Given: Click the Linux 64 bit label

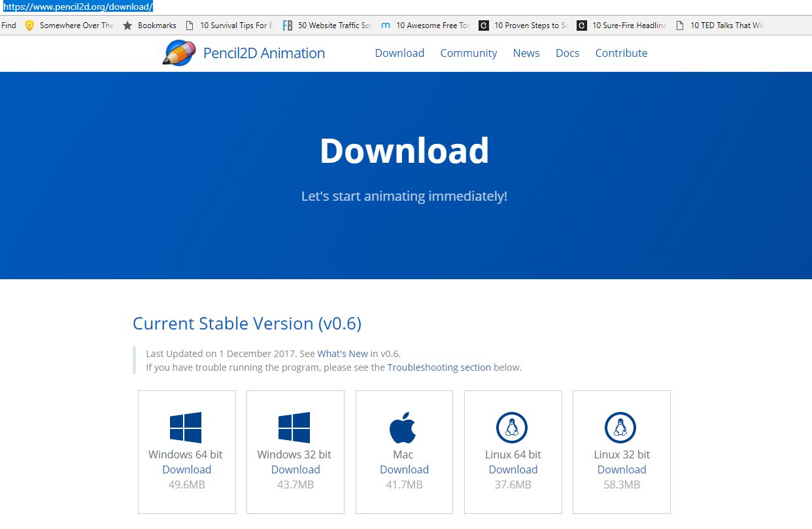Looking at the screenshot, I should click(x=513, y=454).
